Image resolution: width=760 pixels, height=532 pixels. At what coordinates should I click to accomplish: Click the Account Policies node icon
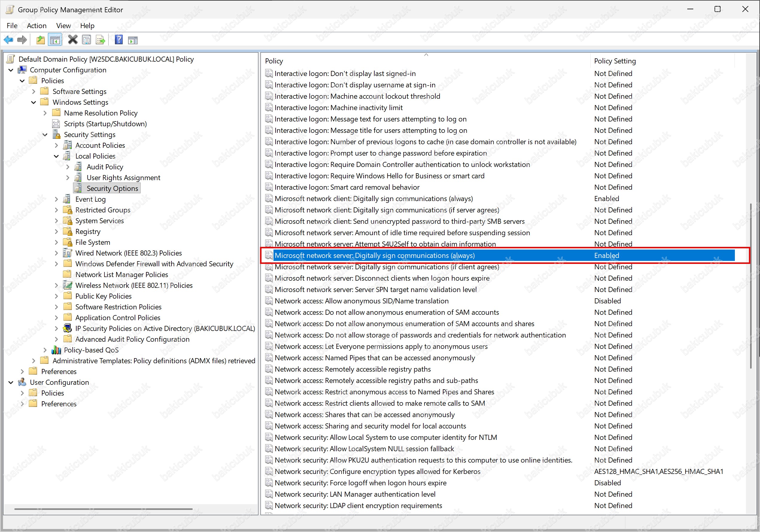pyautogui.click(x=68, y=145)
